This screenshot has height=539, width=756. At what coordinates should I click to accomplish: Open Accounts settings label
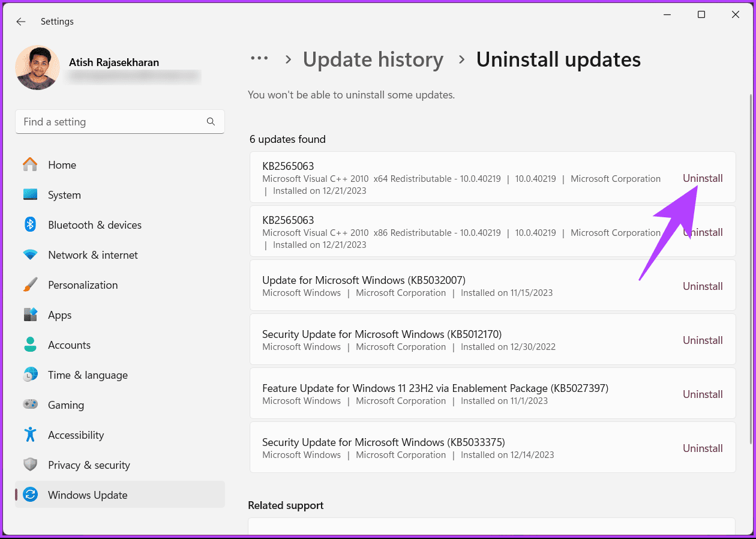(x=69, y=345)
